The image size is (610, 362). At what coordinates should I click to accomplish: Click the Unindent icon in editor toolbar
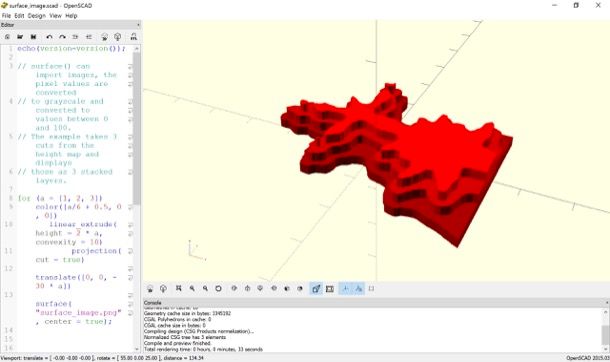click(75, 37)
